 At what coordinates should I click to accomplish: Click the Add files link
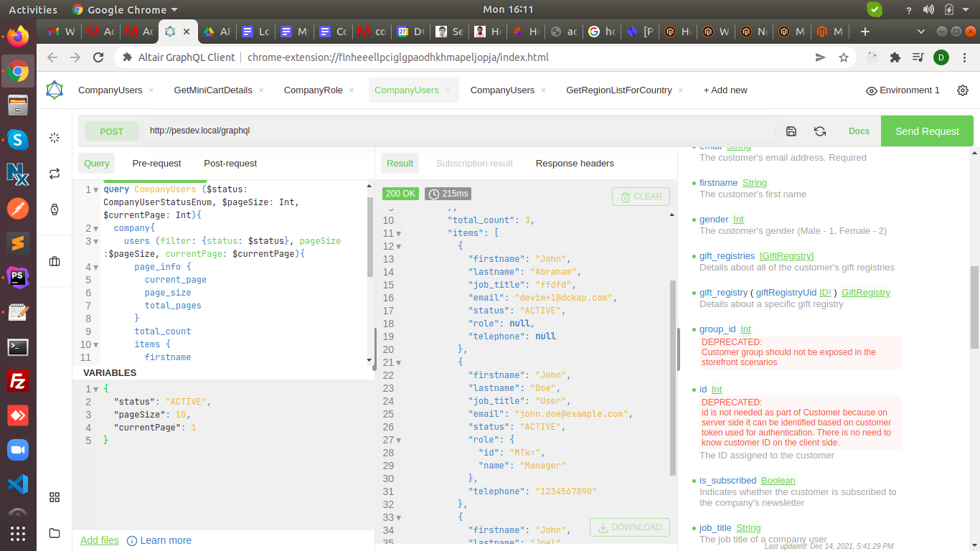100,540
